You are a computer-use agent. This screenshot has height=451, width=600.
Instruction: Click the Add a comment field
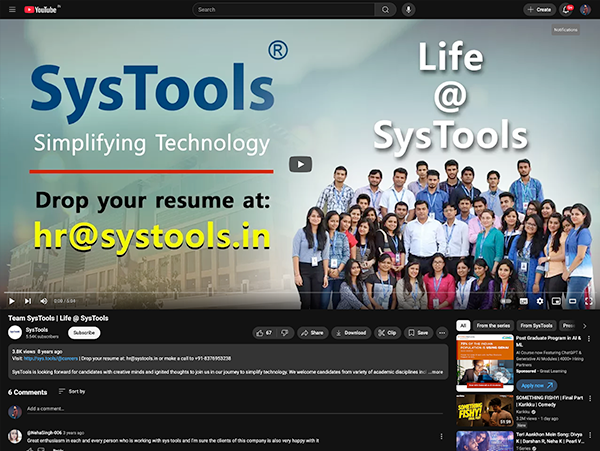235,409
